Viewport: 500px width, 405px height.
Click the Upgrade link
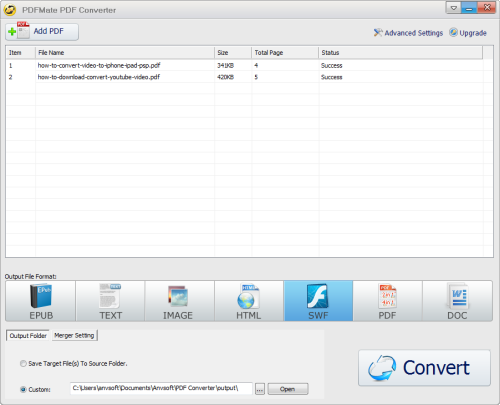(468, 33)
